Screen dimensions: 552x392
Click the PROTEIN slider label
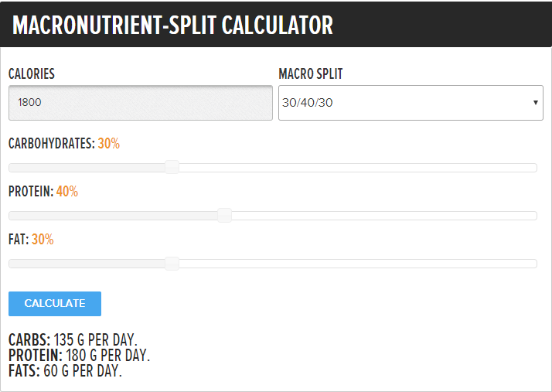tap(30, 192)
